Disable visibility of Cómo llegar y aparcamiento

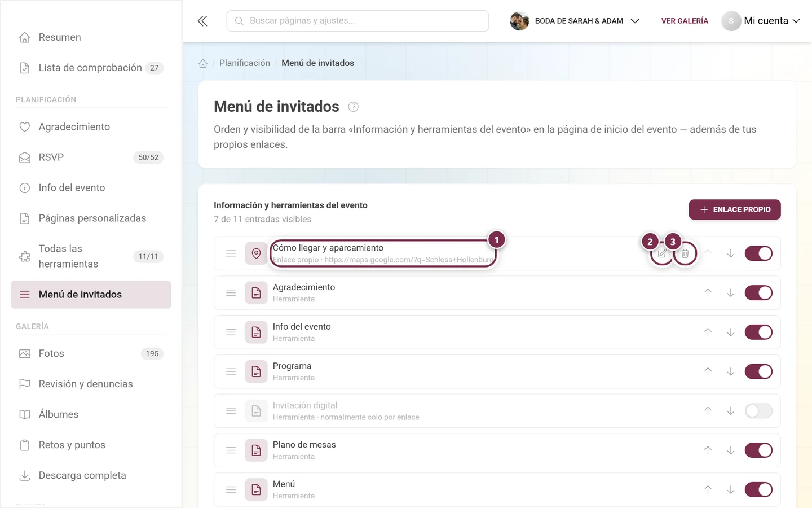coord(758,253)
